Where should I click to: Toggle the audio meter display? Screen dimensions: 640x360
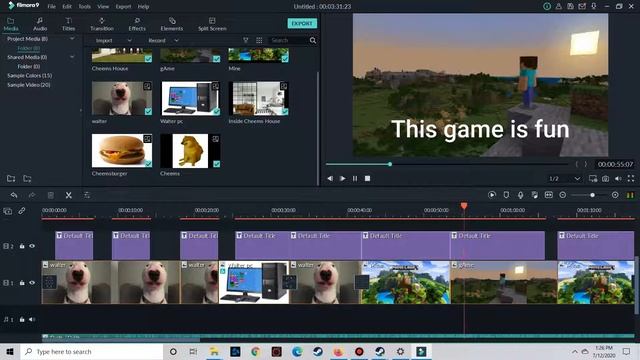(x=630, y=195)
